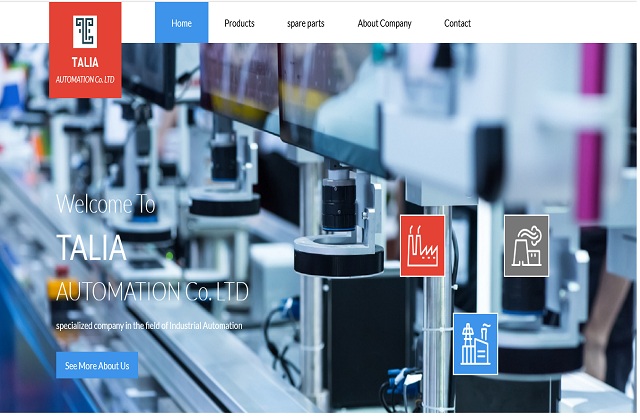Navigate to the About Company page

click(x=384, y=23)
